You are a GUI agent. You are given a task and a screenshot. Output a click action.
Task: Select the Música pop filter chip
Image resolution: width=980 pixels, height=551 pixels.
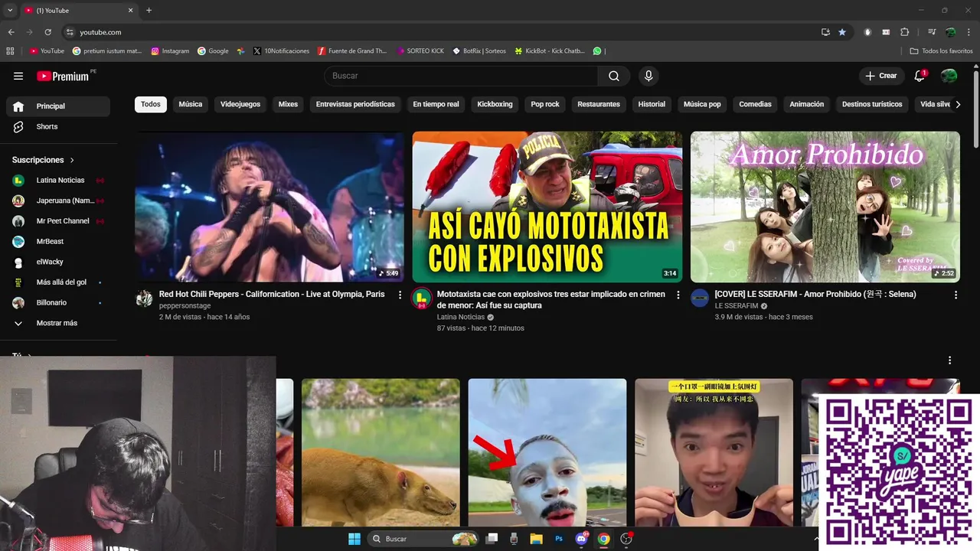(x=702, y=104)
